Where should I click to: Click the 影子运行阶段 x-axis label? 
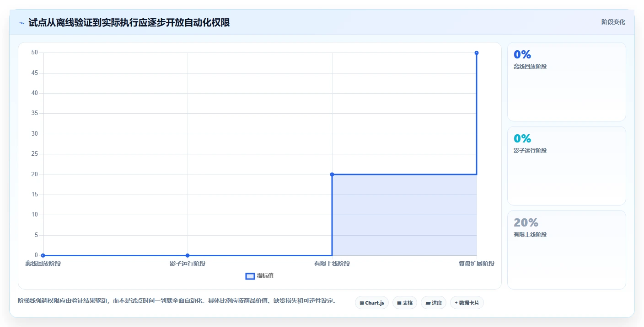pos(188,264)
